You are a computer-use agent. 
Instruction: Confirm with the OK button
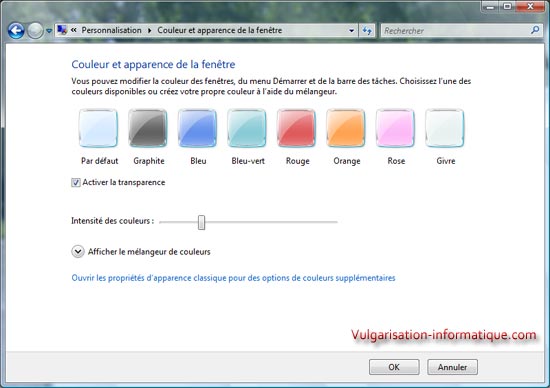(394, 367)
